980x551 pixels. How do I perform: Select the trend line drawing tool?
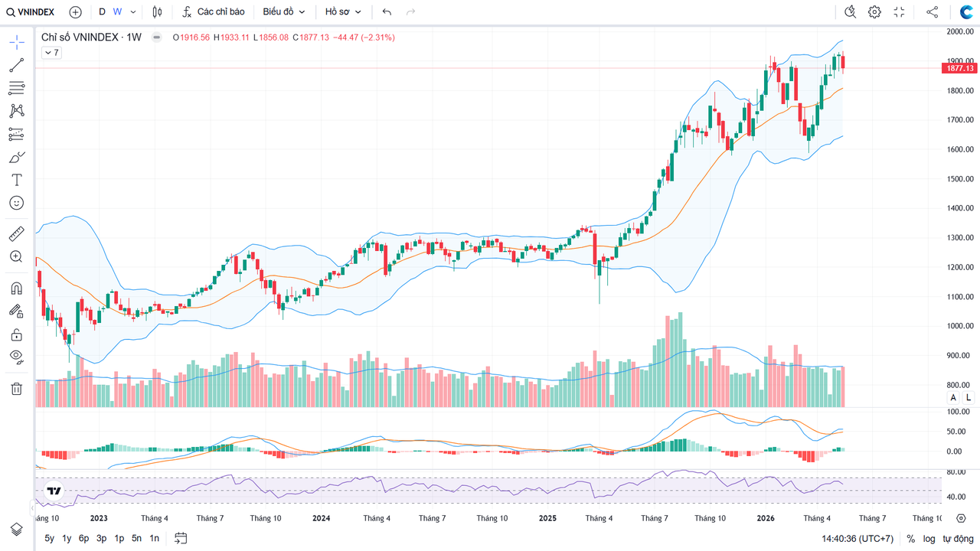click(x=16, y=65)
